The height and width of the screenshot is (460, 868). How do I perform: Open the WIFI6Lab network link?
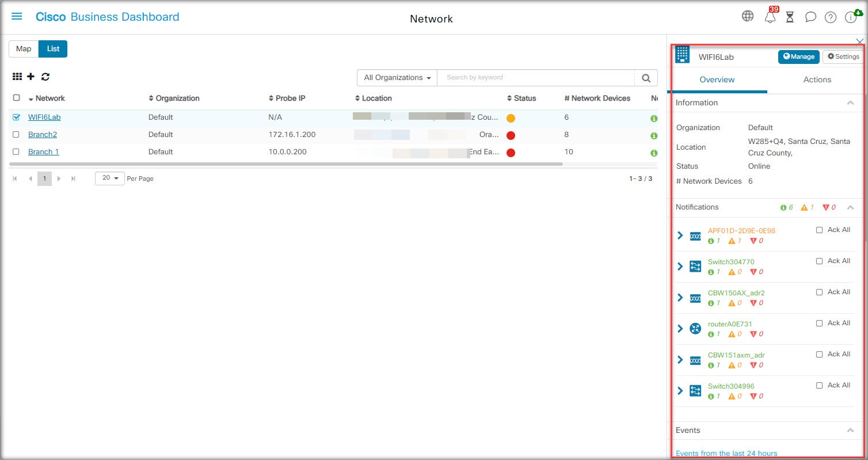coord(44,117)
